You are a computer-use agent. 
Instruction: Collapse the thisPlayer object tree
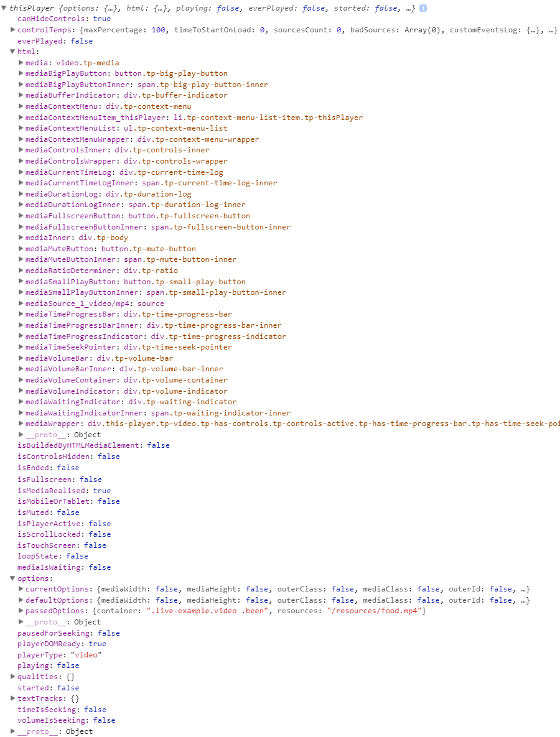4,7
